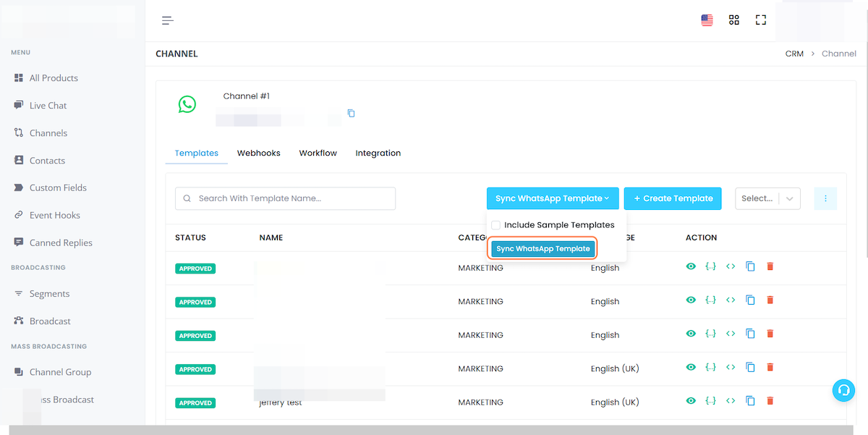Click the jeffery test template name
Screen dimensions: 868x435
[281, 402]
